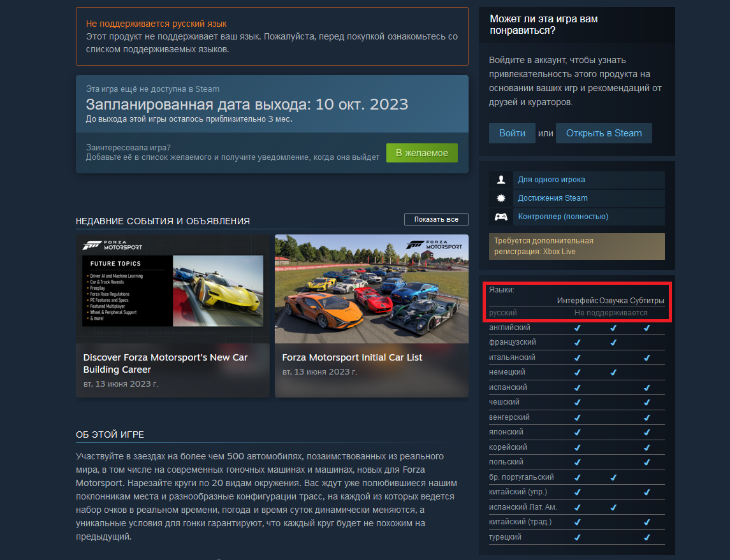
Task: Click the китайский (упр.) language row label
Action: [x=518, y=492]
